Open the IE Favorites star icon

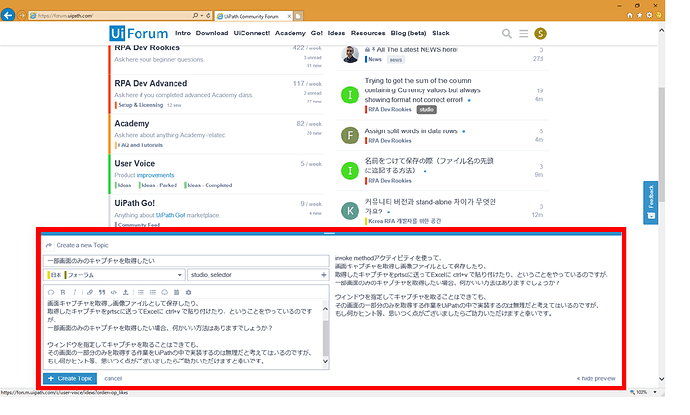(x=639, y=15)
